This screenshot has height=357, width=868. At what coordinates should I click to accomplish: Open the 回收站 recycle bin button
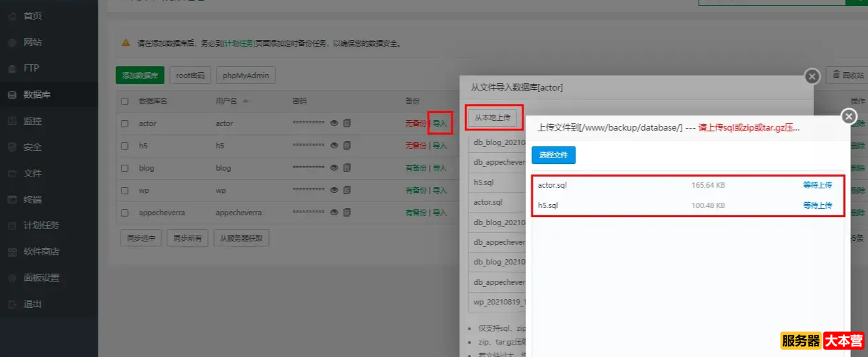[848, 75]
